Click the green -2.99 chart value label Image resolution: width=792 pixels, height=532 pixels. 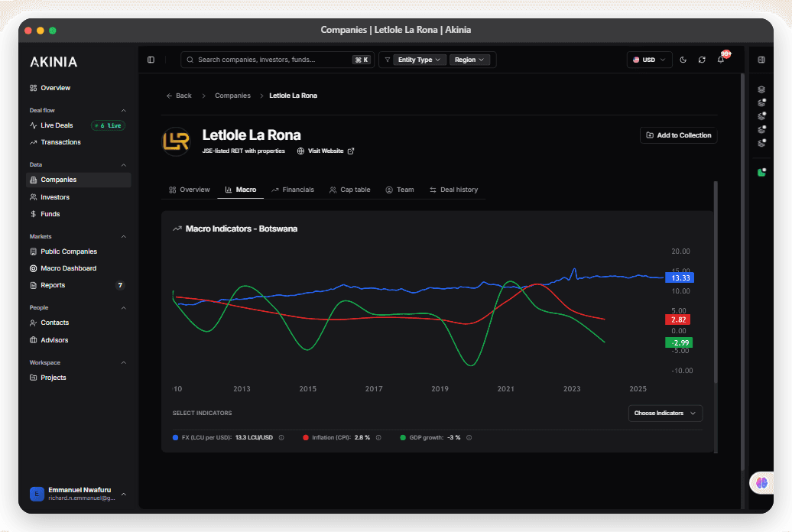679,342
